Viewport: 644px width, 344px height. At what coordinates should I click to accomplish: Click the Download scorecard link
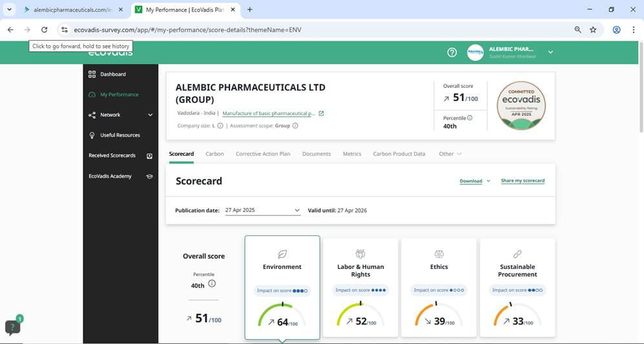[471, 181]
